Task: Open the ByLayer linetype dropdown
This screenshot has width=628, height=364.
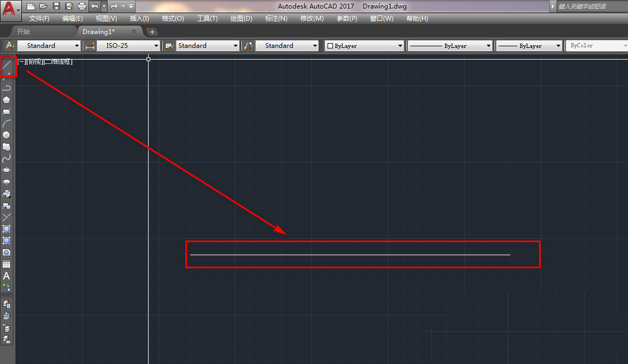Action: point(450,46)
